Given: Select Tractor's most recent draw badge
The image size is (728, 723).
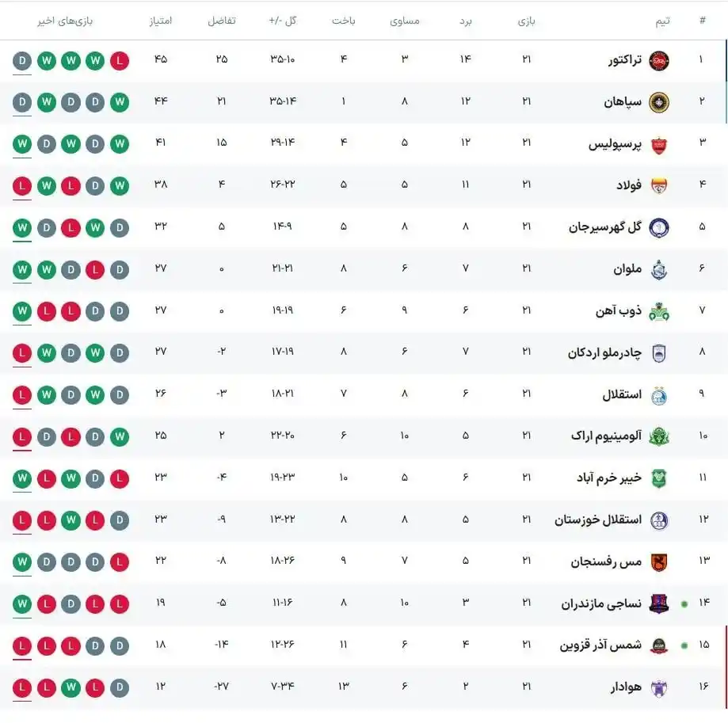Looking at the screenshot, I should [22, 61].
